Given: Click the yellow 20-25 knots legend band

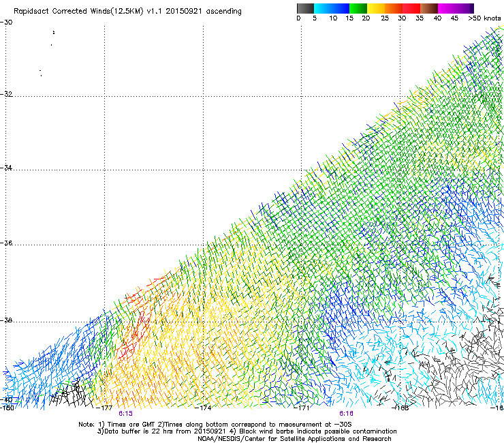Looking at the screenshot, I should (x=376, y=8).
